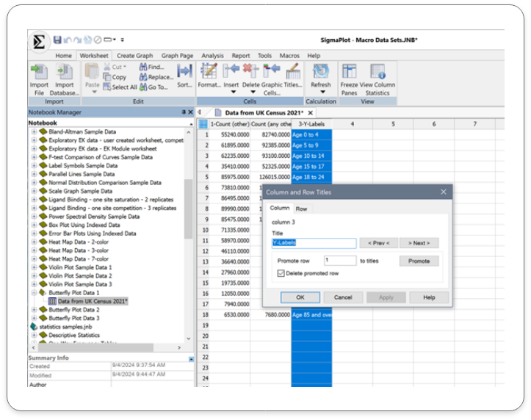Switch to the Row tab in dialog

pos(301,209)
